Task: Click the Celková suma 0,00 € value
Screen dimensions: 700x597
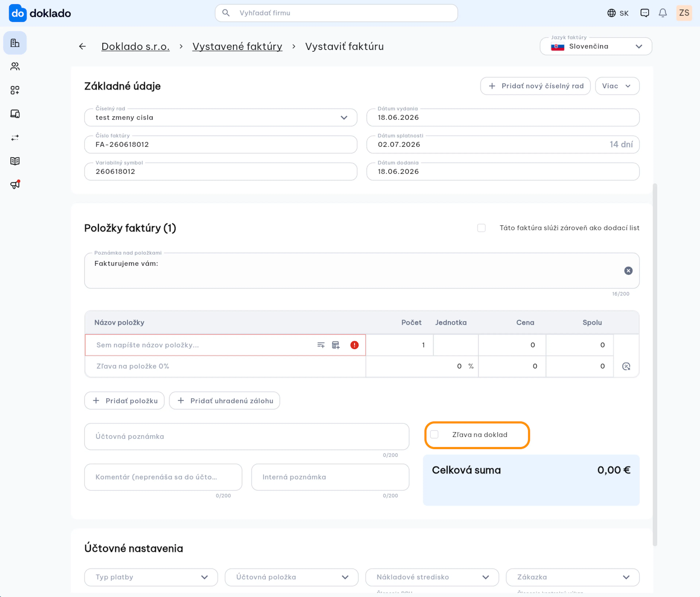Action: 614,470
